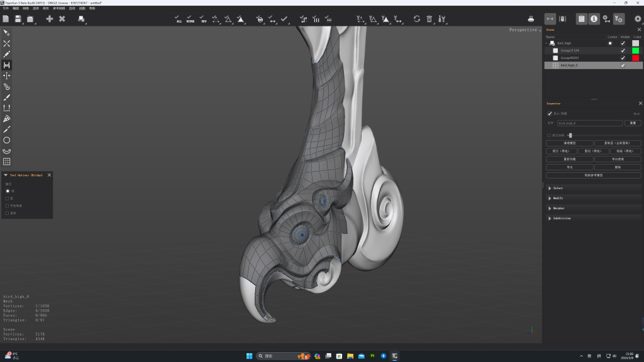
Task: Click the radio button left of the Inspector slider
Action: tap(548, 136)
